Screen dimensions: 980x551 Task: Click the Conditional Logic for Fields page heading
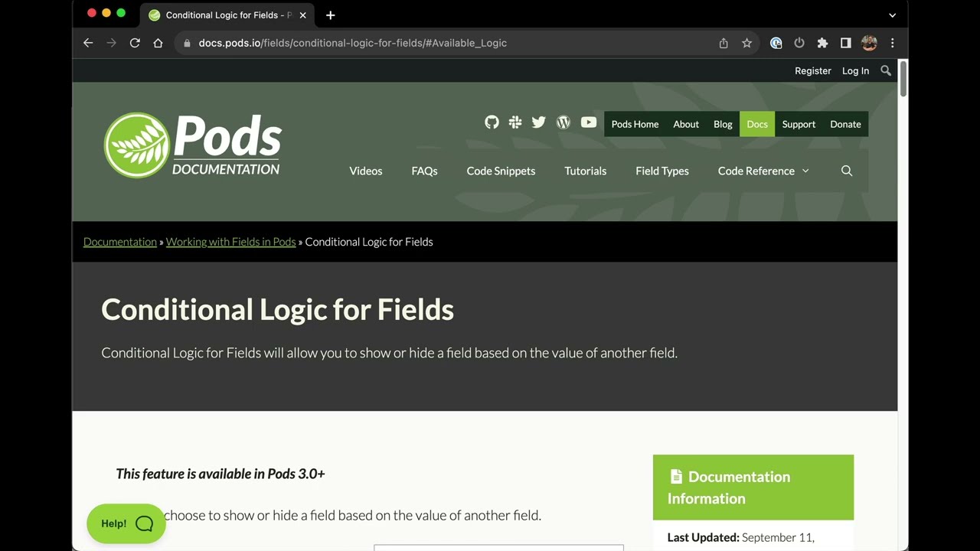tap(277, 309)
